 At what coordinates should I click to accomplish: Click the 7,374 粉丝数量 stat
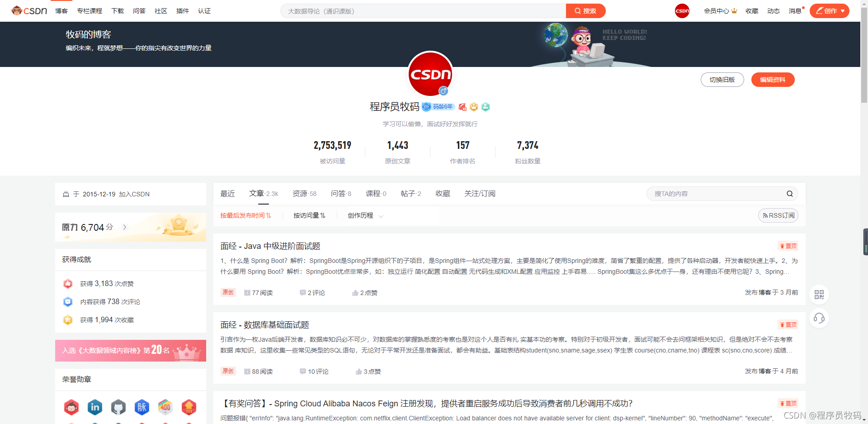[x=528, y=152]
